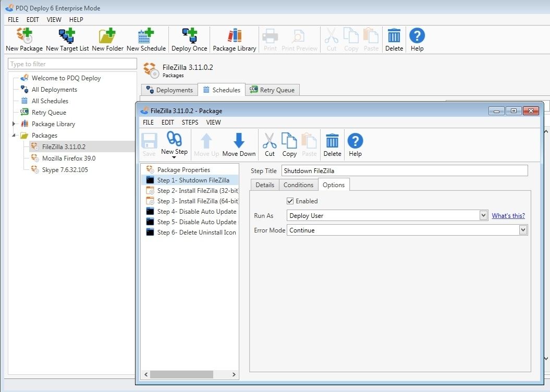The height and width of the screenshot is (392, 550).
Task: Open the EDIT menu in package window
Action: [x=168, y=123]
